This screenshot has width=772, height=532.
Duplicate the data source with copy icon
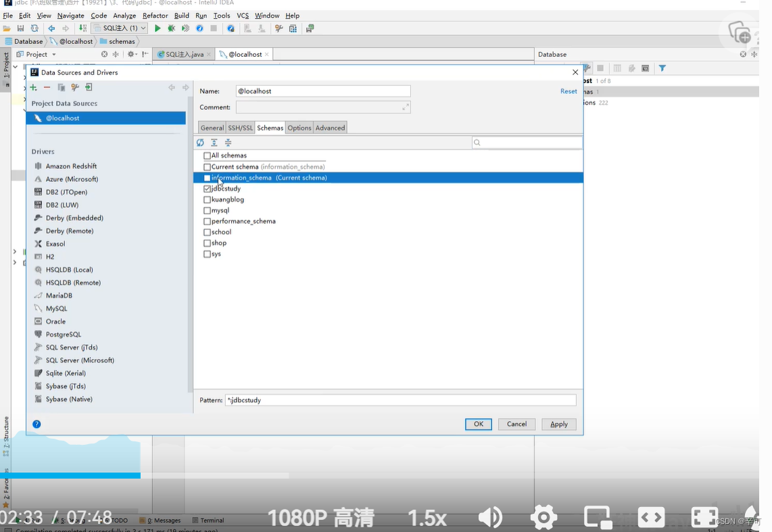(x=61, y=88)
